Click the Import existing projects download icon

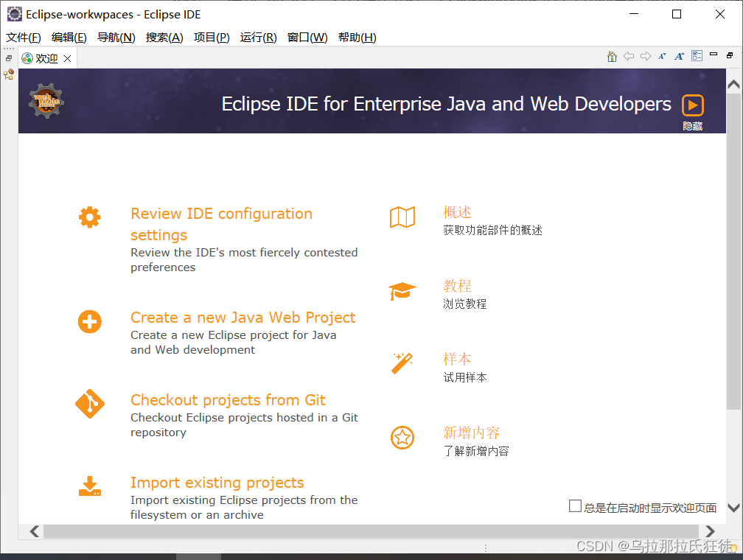click(89, 486)
